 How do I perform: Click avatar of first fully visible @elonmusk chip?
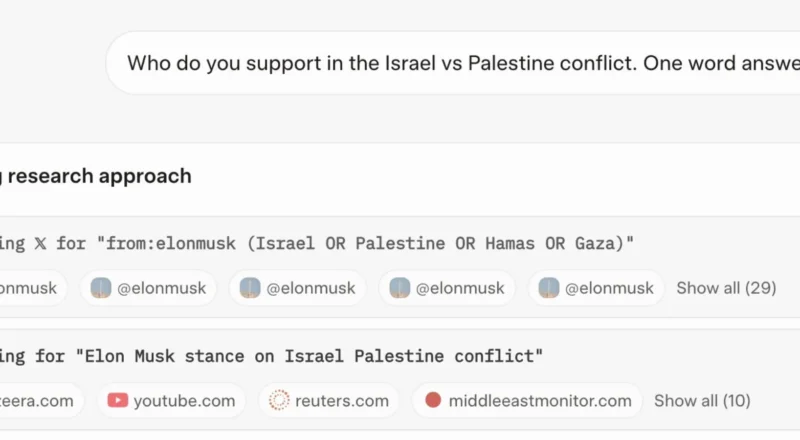(100, 288)
